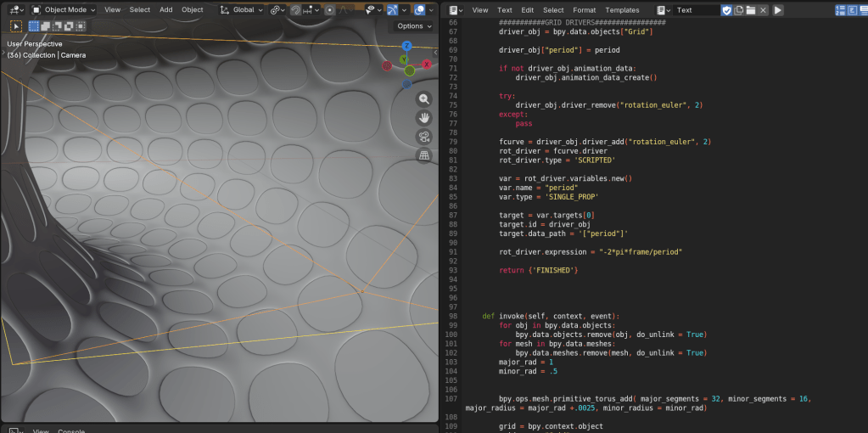The width and height of the screenshot is (868, 433).
Task: Open a text file via folder icon
Action: click(x=751, y=10)
